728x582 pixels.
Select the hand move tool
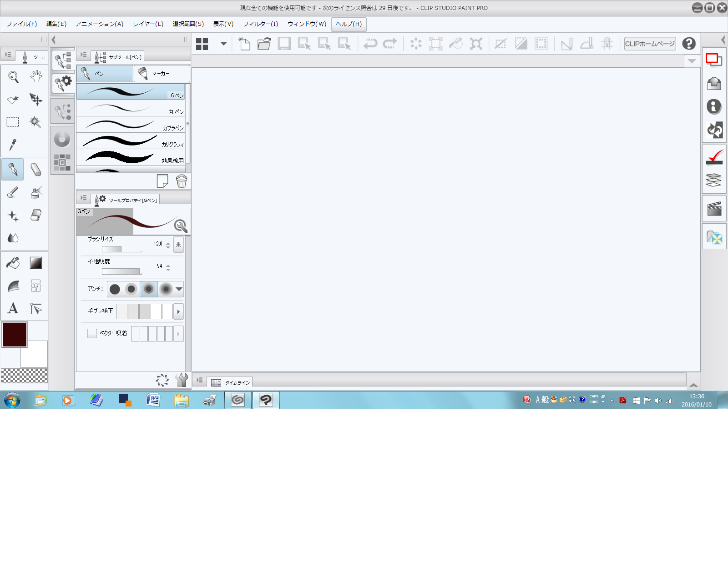point(36,76)
